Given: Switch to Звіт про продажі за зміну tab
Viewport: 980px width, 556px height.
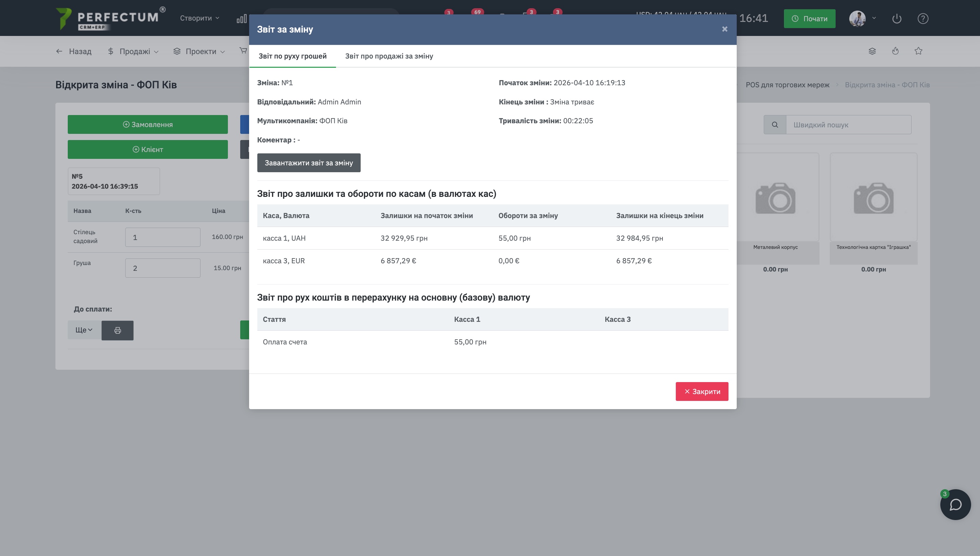Looking at the screenshot, I should (389, 56).
